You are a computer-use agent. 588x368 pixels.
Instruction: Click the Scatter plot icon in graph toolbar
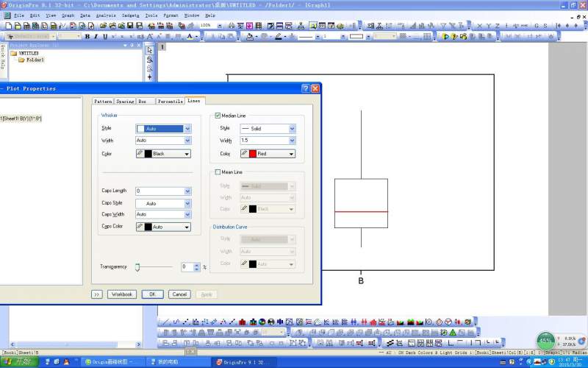[x=186, y=322]
